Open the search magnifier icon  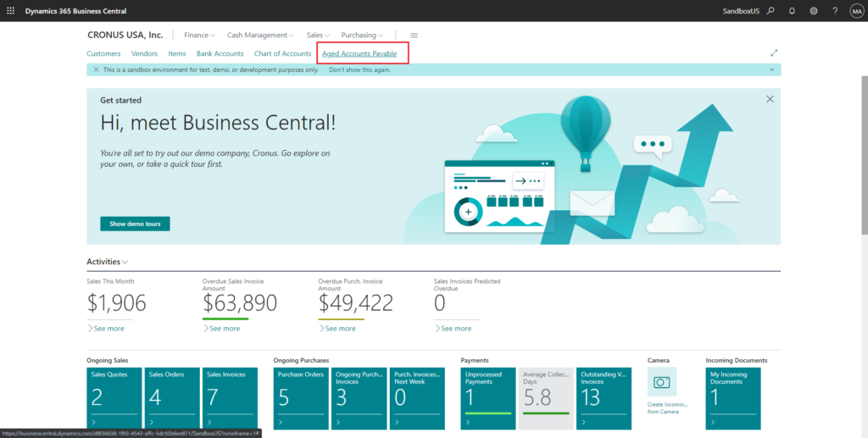coord(771,10)
